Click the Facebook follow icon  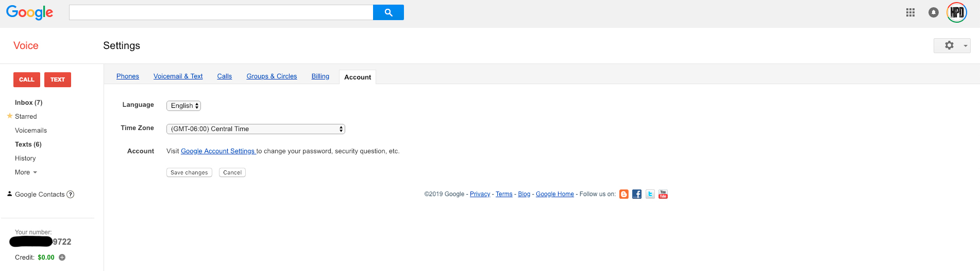point(637,194)
